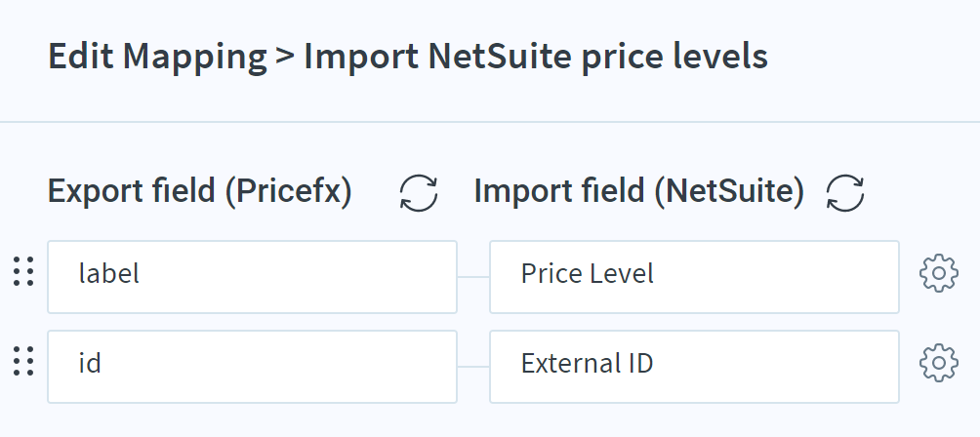Select the Price Level import field
The height and width of the screenshot is (437, 980).
click(x=694, y=277)
